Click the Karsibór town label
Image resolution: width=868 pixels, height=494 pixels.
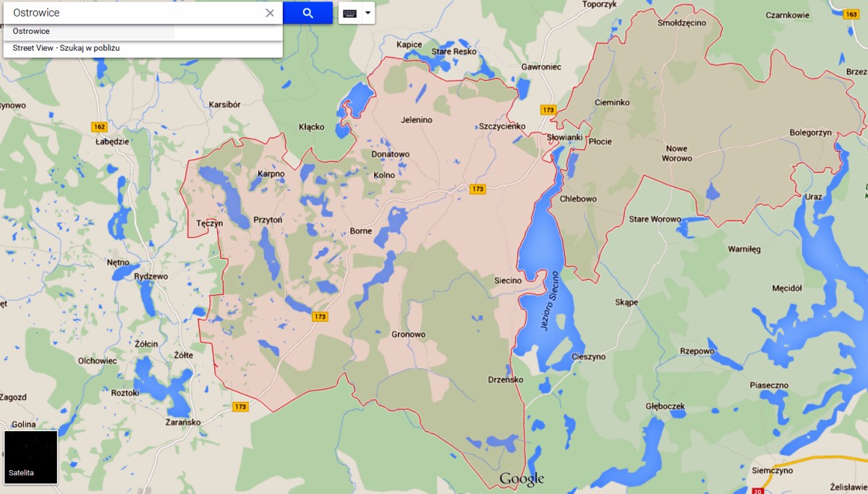click(224, 104)
